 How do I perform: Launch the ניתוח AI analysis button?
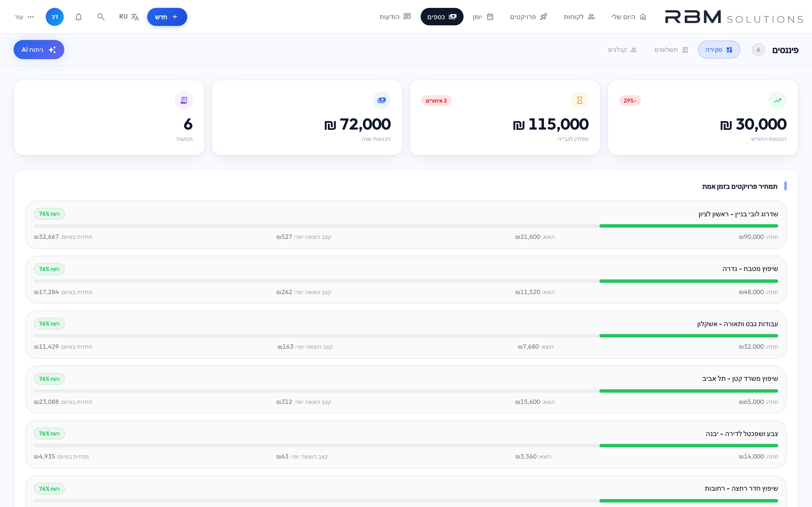tap(39, 50)
